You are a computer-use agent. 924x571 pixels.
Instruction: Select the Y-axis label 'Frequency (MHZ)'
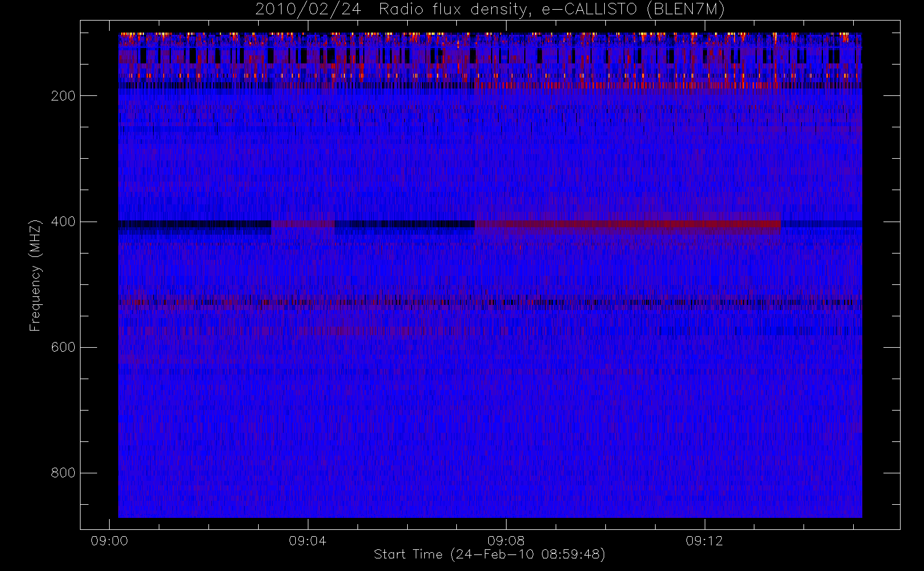pyautogui.click(x=35, y=275)
